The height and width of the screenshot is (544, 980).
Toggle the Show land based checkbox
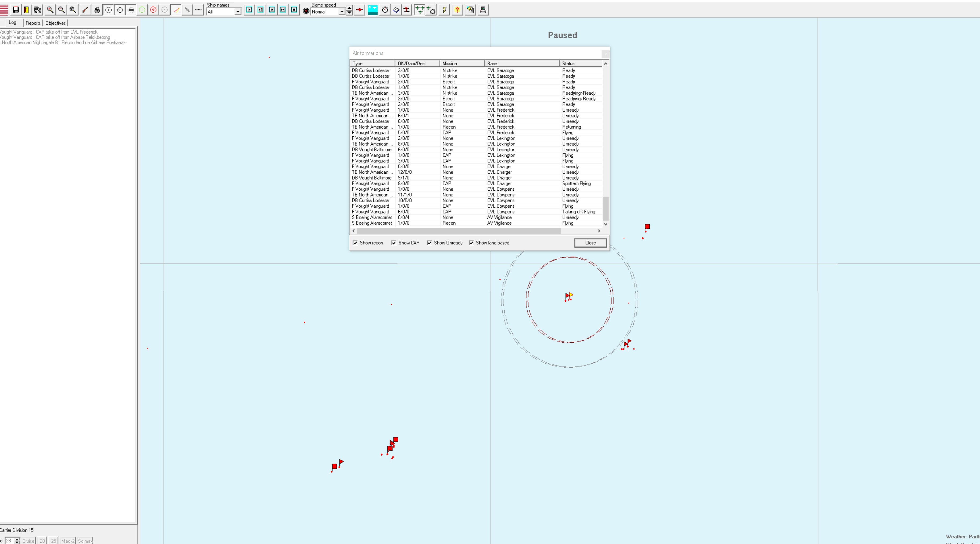tap(471, 243)
